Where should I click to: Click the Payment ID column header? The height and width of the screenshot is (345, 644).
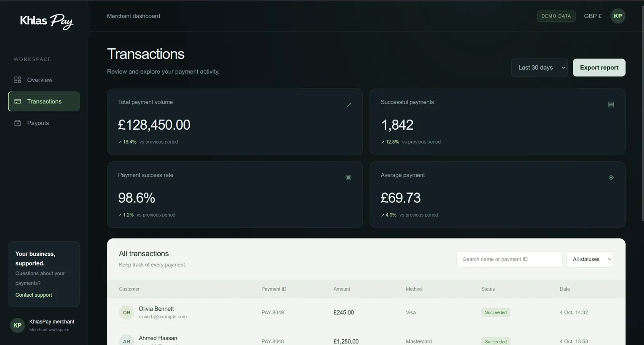[x=274, y=289]
